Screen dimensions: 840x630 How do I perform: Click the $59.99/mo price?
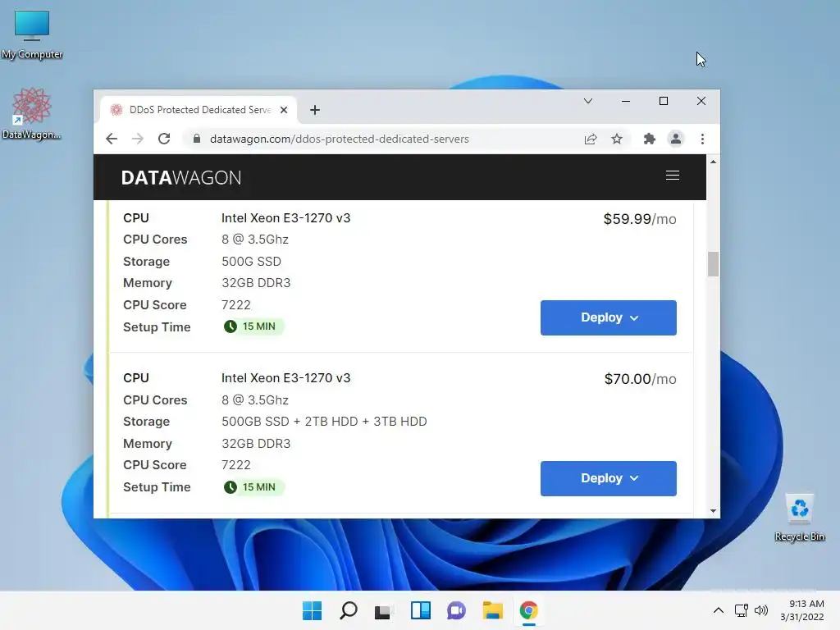640,219
